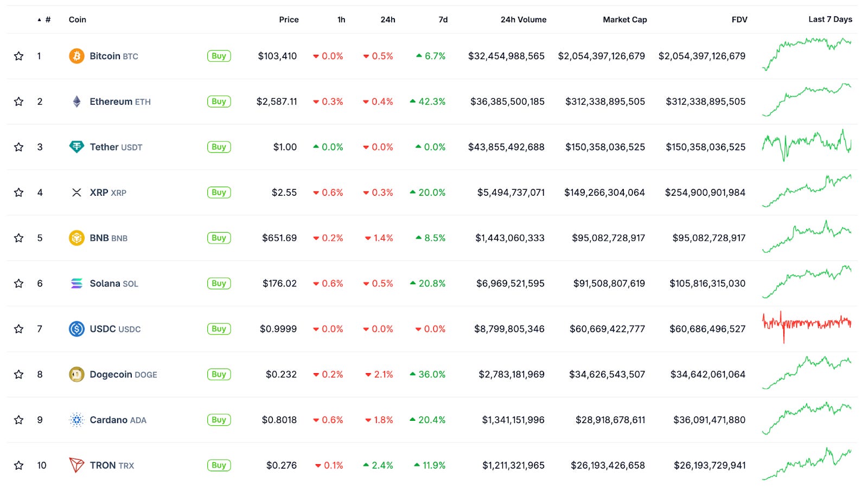Click Bitcoin price $103,410

[277, 56]
